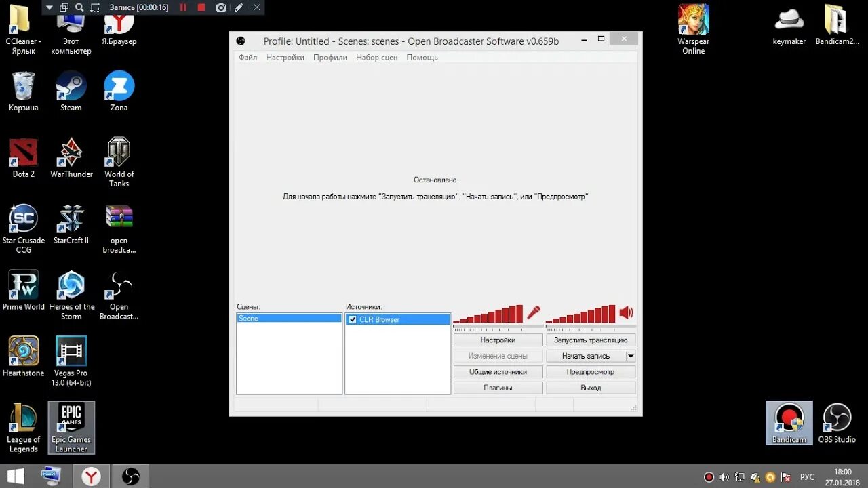This screenshot has height=488, width=868.
Task: Open the Настройки menu
Action: (285, 58)
